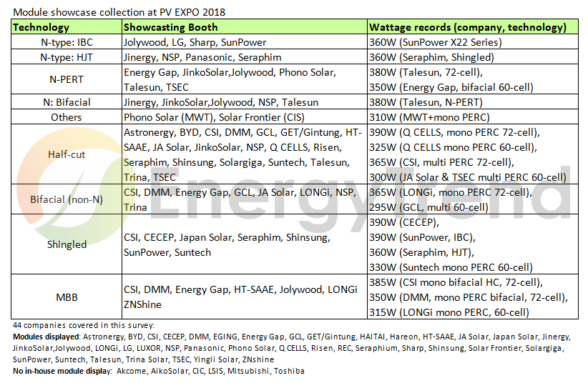Click the table title about PV EXPO 2018
The width and height of the screenshot is (588, 383).
[120, 13]
